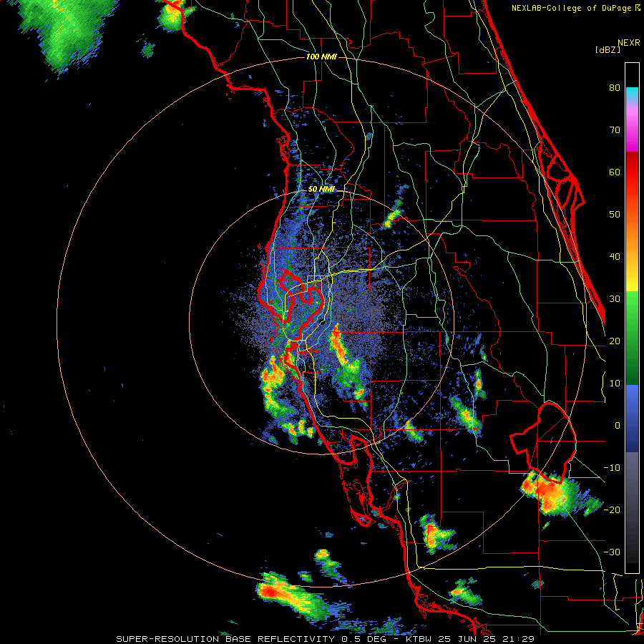Click the 70 value on the dBZ scale

pyautogui.click(x=615, y=130)
